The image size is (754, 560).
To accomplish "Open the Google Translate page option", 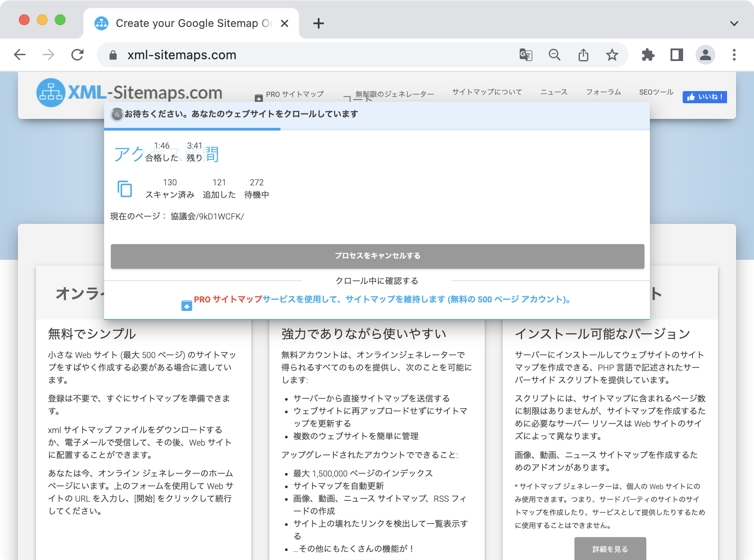I will click(526, 55).
